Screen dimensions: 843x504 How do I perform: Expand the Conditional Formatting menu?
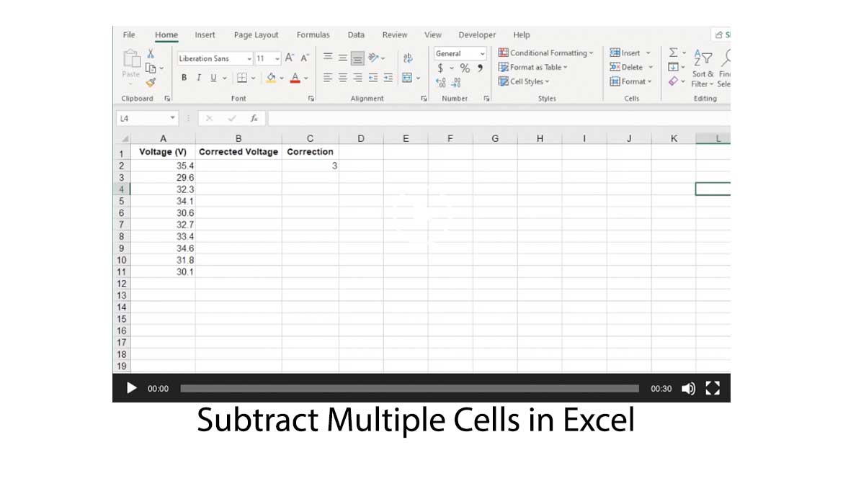click(x=545, y=53)
